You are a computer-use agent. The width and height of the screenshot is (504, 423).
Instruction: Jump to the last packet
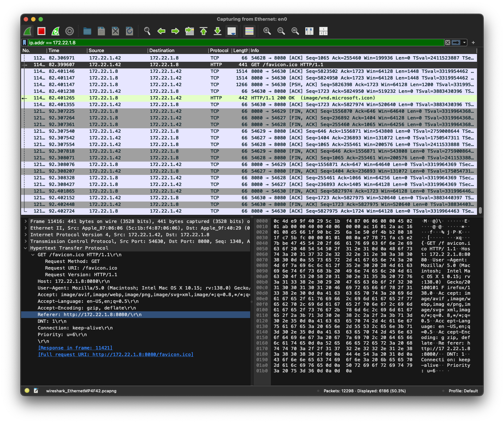pyautogui.click(x=218, y=31)
